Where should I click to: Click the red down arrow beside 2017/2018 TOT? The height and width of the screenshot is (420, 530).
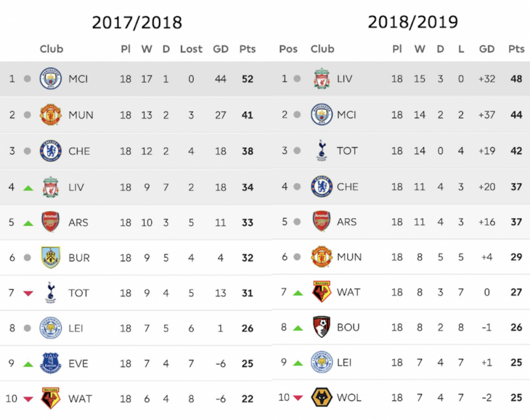point(28,293)
